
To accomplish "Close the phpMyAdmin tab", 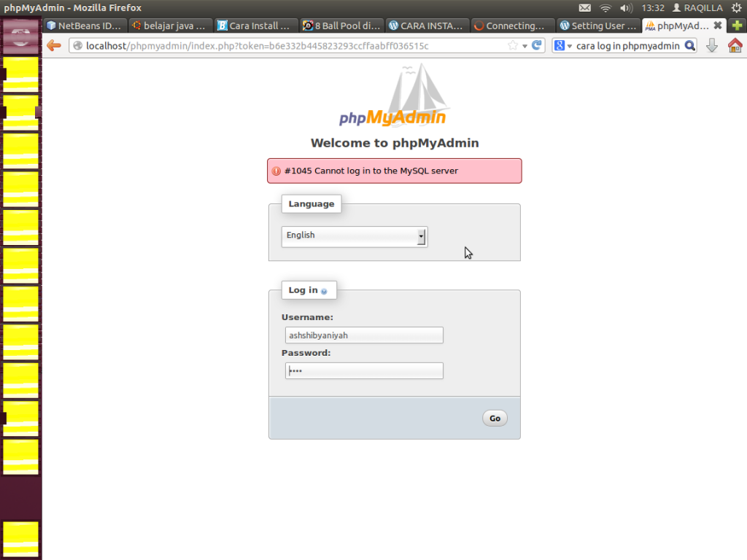I will point(718,26).
